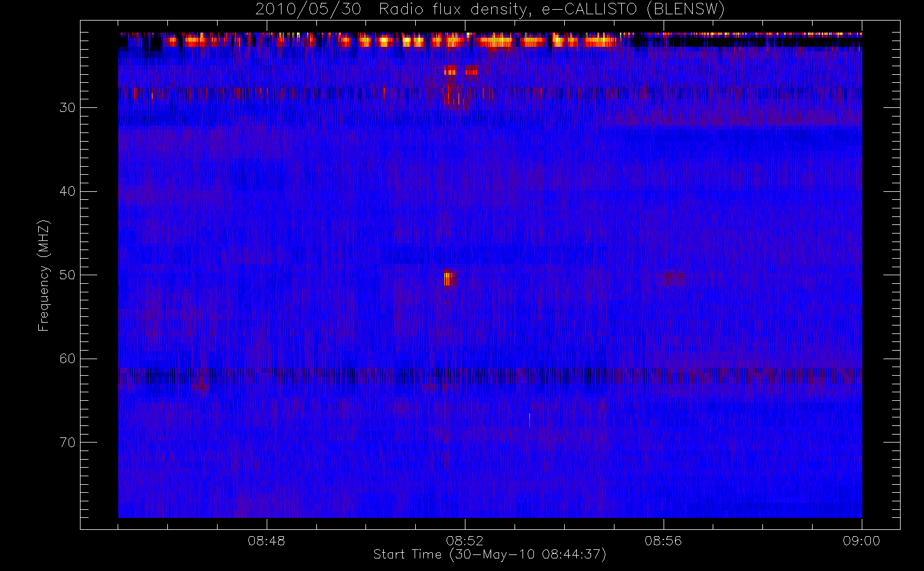Click the faint red patch at 50 MHz near 08:56
Screen dimensions: 924x571
pyautogui.click(x=674, y=279)
